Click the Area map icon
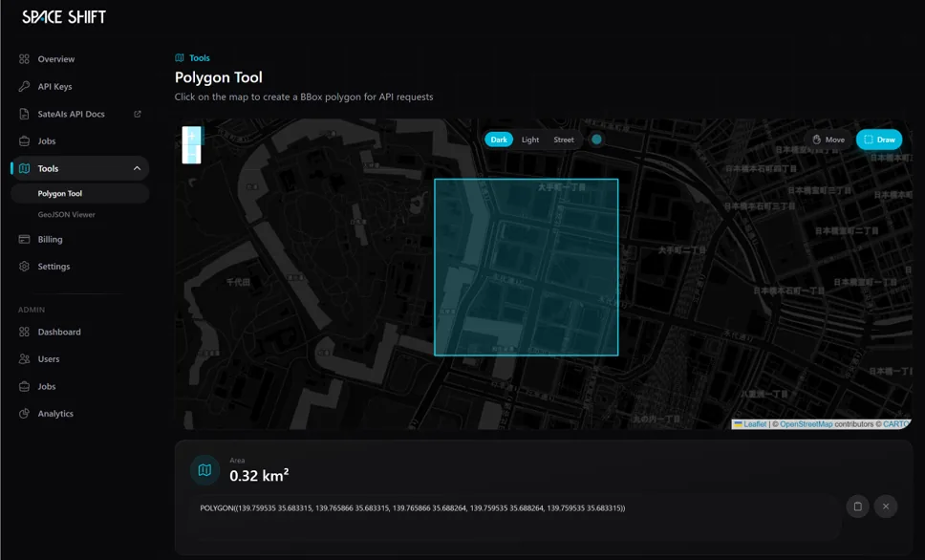 204,470
